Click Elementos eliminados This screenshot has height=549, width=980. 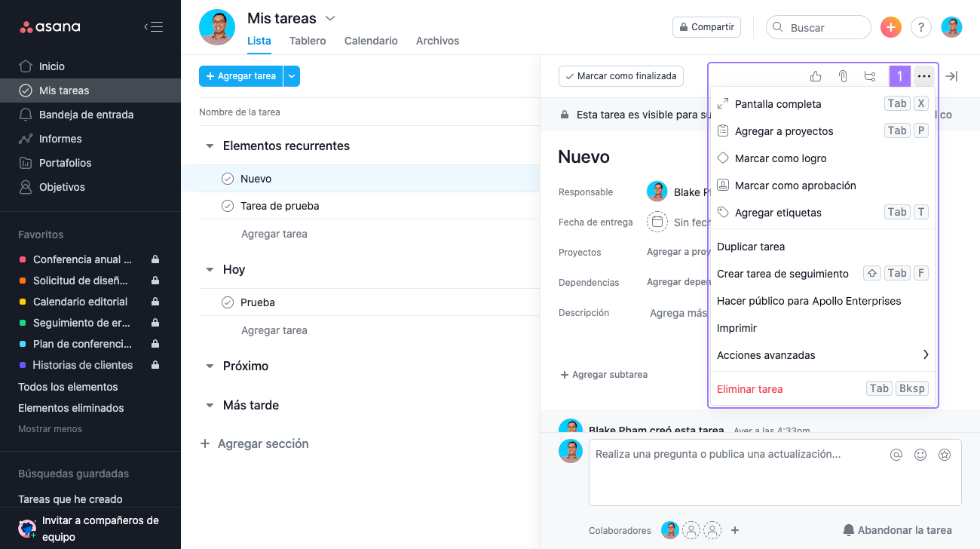(x=71, y=408)
